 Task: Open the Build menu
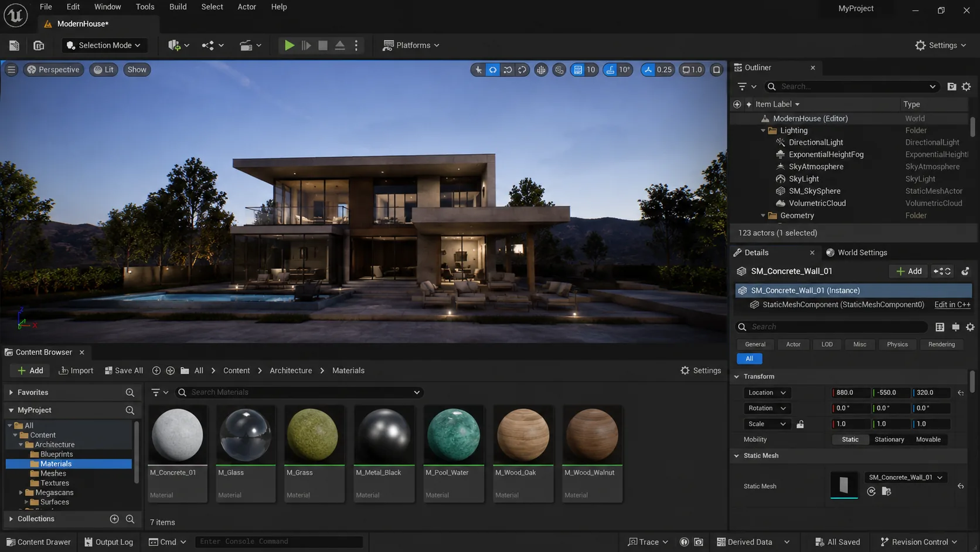(x=178, y=7)
